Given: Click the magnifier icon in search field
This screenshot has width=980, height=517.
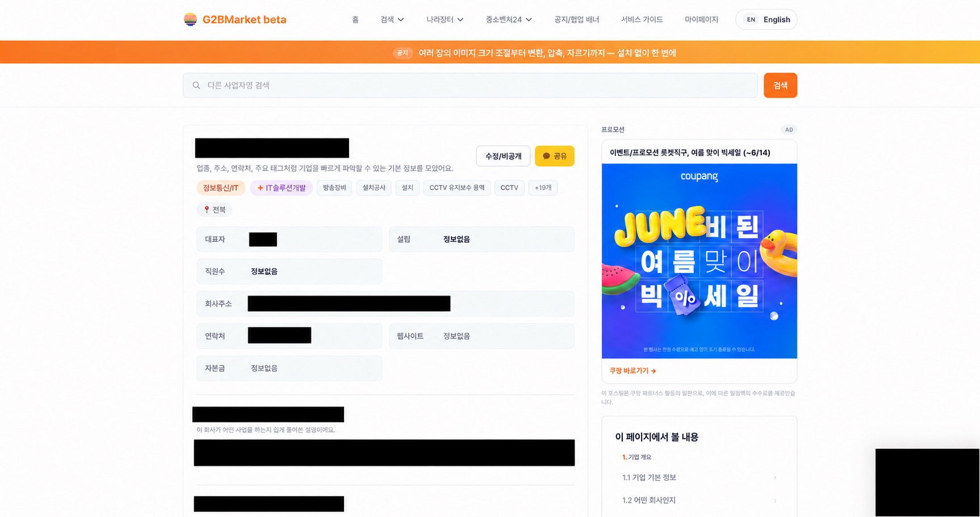Looking at the screenshot, I should coord(196,86).
